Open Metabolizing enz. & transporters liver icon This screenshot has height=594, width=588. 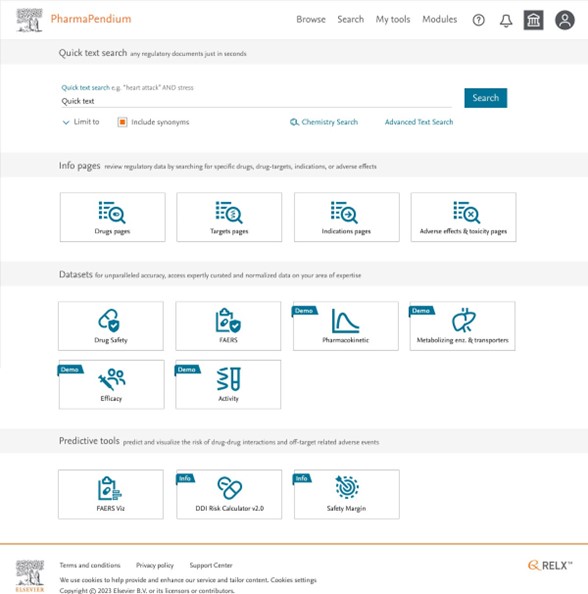point(464,320)
